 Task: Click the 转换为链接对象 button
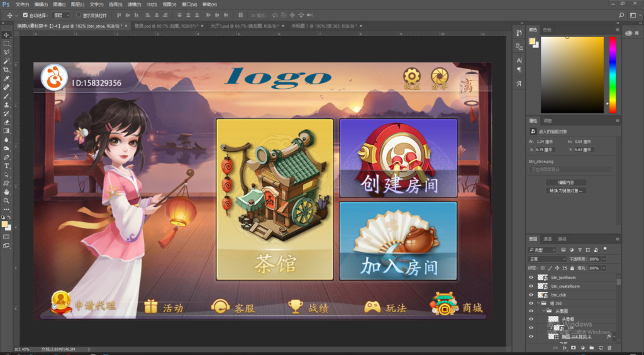click(x=566, y=190)
